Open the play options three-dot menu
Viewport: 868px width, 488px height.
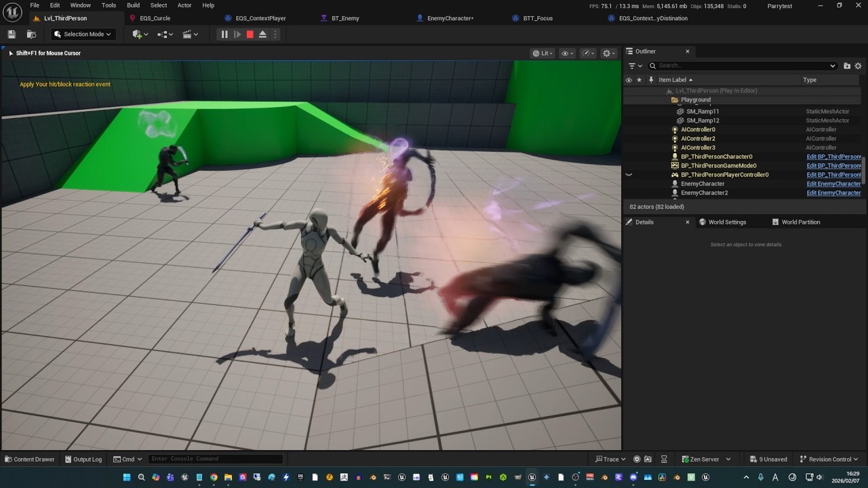275,34
